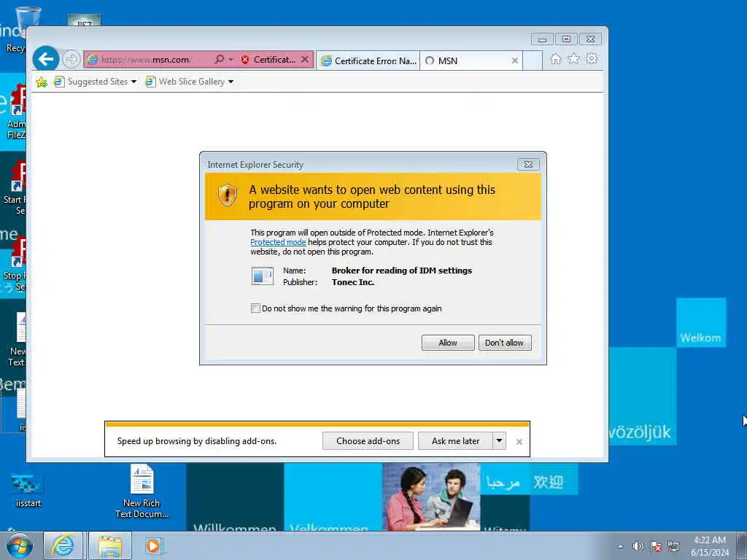This screenshot has width=747, height=560.
Task: Show hidden tray icons arrow
Action: [x=620, y=547]
